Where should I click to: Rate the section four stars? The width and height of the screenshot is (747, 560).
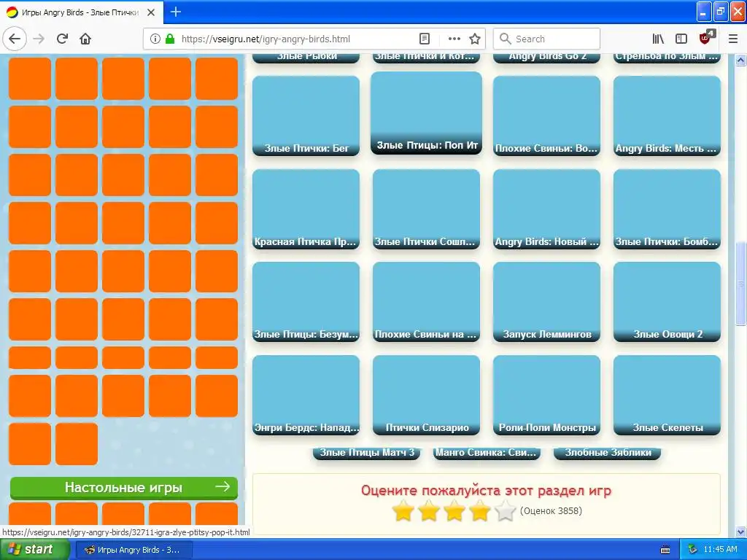pyautogui.click(x=480, y=511)
